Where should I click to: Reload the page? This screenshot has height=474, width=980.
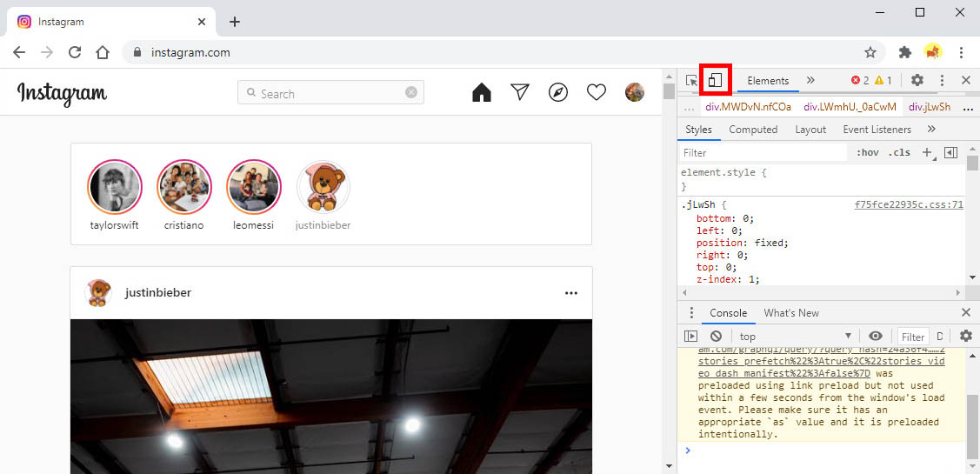tap(75, 52)
